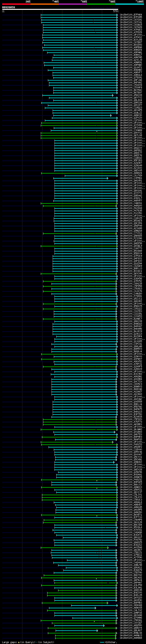The width and height of the screenshot is (146, 644).
Task: Click the UniRef100_Q8LNX7 entry
Action: (x=131, y=631)
